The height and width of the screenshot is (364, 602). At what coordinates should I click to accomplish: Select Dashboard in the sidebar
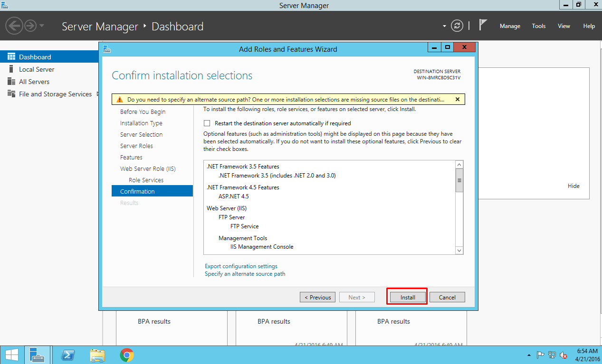(x=49, y=57)
